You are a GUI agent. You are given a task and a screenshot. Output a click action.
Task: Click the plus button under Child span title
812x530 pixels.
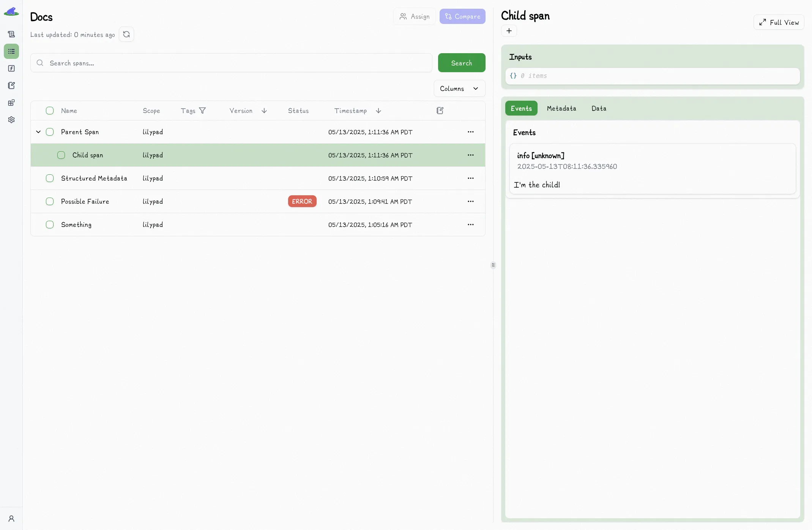click(509, 31)
